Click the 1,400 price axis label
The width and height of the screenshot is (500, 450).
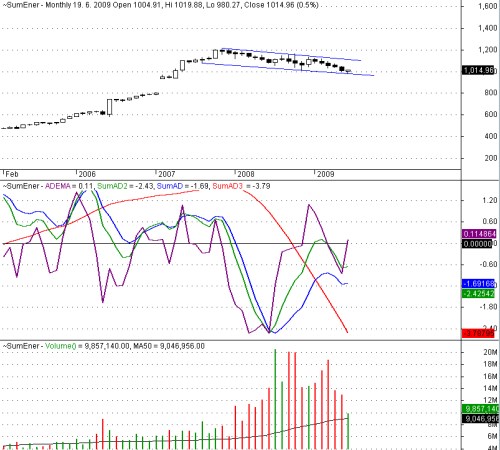pos(487,28)
